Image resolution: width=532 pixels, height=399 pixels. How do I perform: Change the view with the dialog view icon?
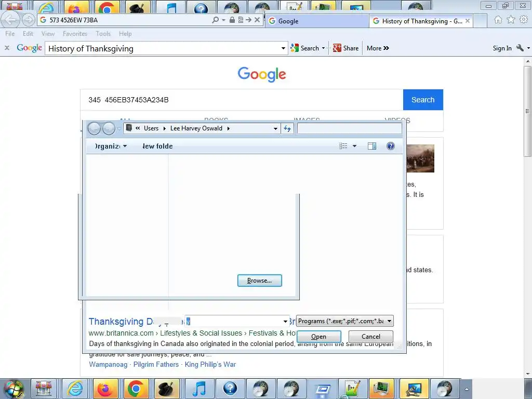pos(343,146)
